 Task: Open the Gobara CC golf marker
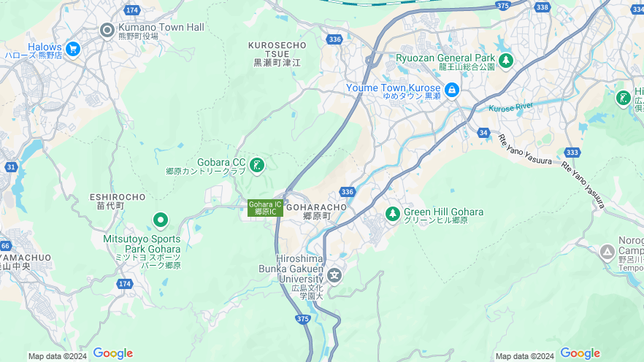tap(257, 166)
